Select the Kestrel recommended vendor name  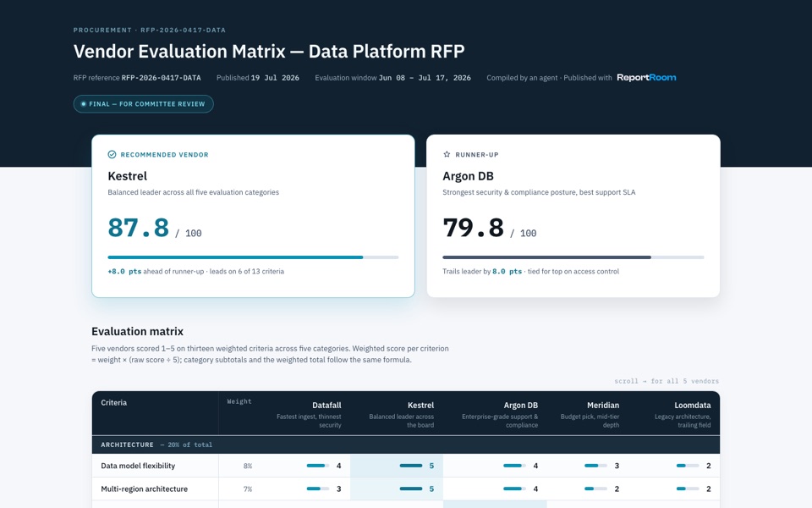tap(128, 176)
